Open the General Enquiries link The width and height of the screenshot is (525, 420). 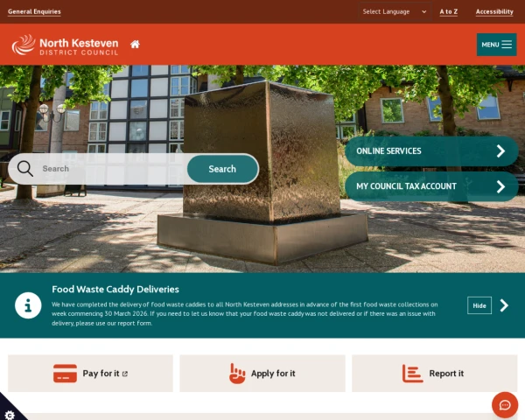(34, 11)
